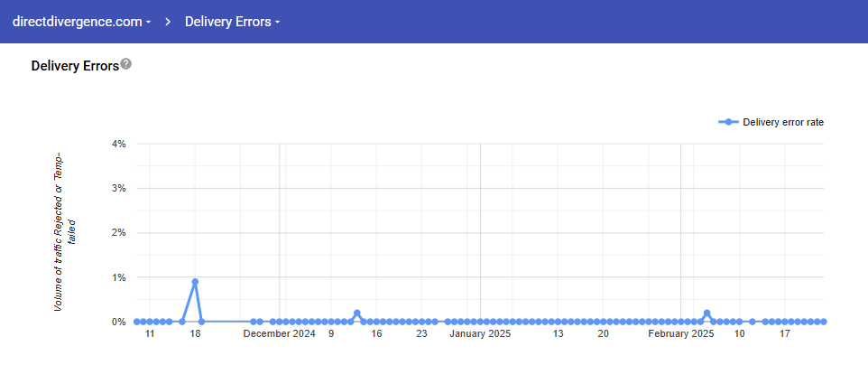Click the breadcrumb chevron separator arrow
This screenshot has width=868, height=365.
pyautogui.click(x=168, y=22)
